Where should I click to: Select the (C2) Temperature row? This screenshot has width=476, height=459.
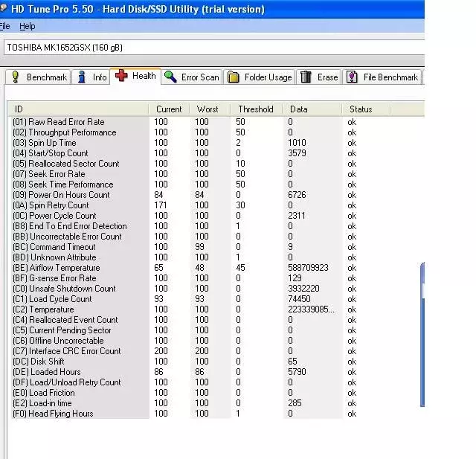[x=185, y=309]
